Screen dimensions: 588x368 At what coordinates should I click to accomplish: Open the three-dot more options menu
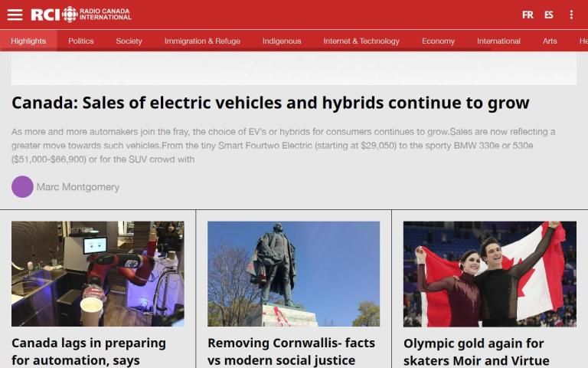tap(571, 15)
